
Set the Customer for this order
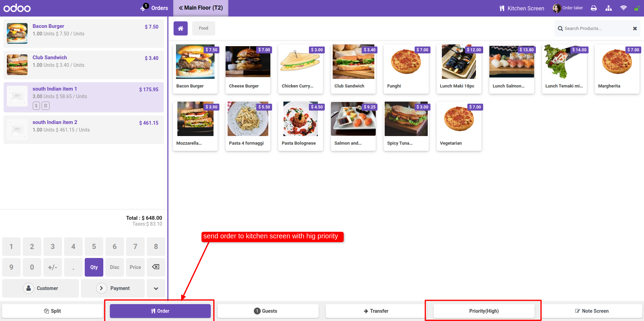(41, 288)
